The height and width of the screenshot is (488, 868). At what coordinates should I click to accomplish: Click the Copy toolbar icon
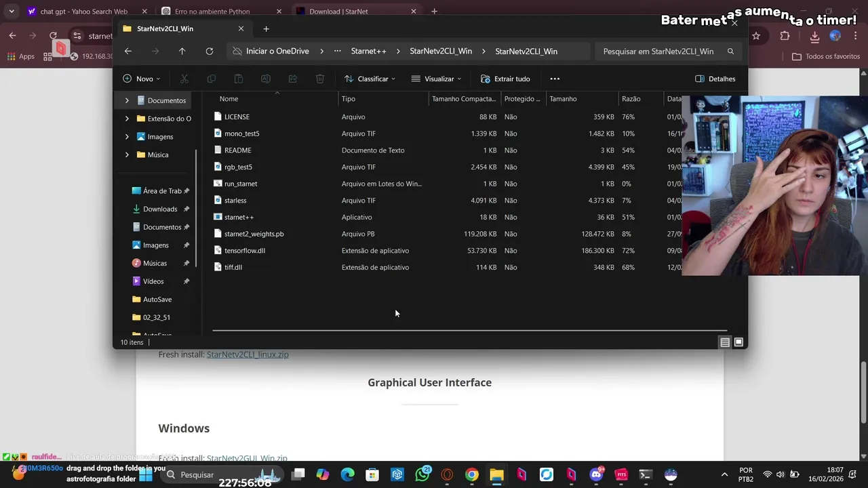tap(211, 79)
